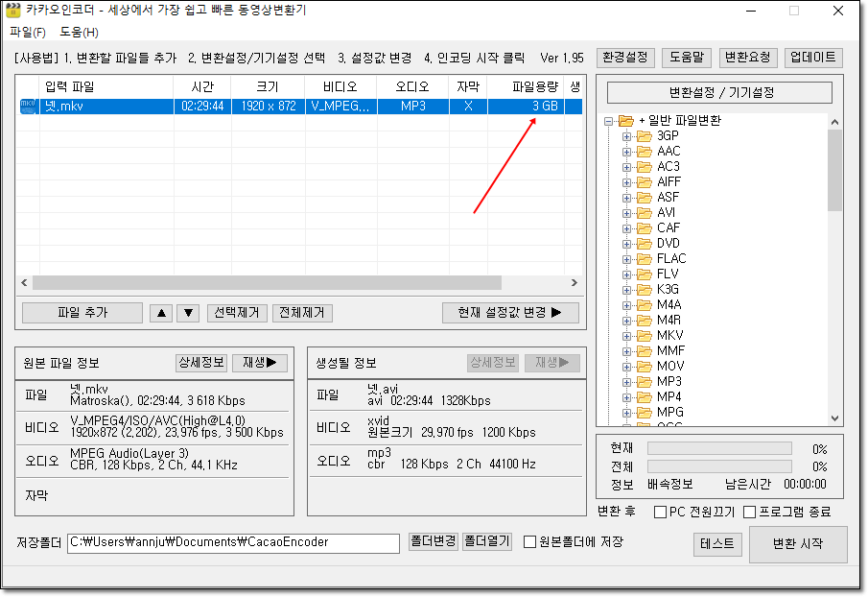The height and width of the screenshot is (597, 868).
Task: Click the 환경설정 button
Action: [625, 58]
